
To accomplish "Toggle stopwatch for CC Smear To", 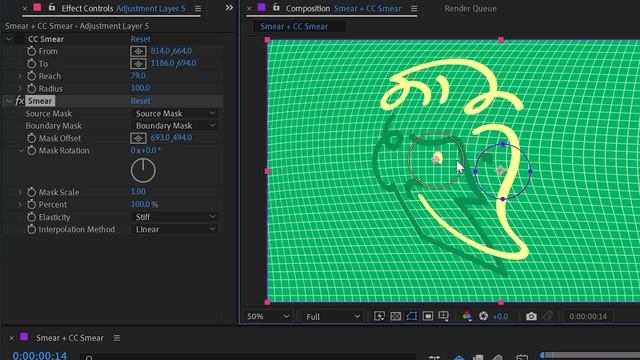I will coord(31,64).
